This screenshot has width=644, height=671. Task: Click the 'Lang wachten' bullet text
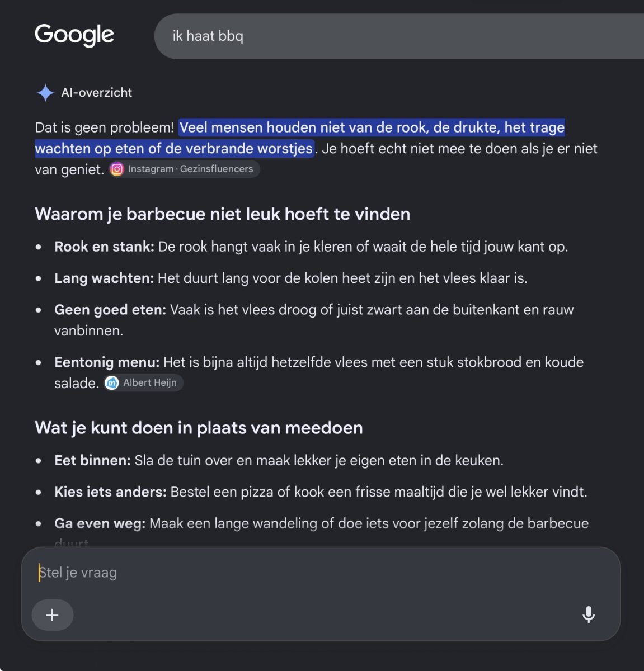pyautogui.click(x=291, y=278)
